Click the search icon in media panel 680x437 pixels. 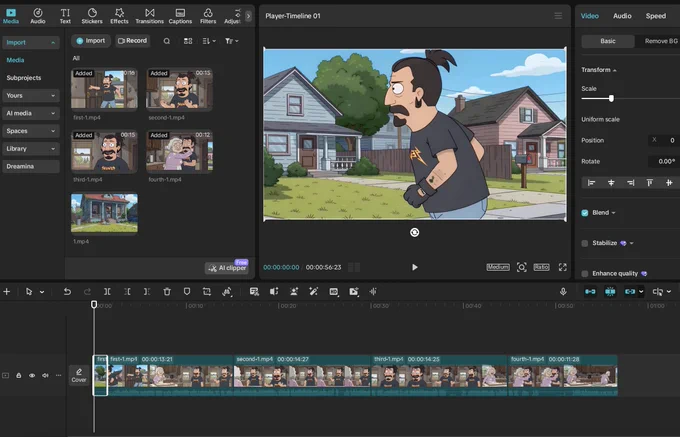point(167,41)
